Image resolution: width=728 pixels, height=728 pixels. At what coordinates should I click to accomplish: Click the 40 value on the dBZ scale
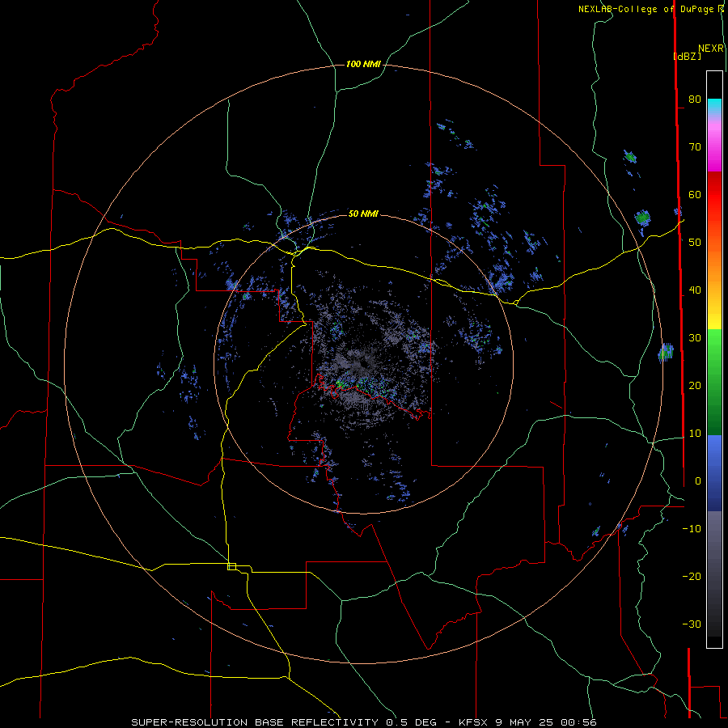click(695, 290)
